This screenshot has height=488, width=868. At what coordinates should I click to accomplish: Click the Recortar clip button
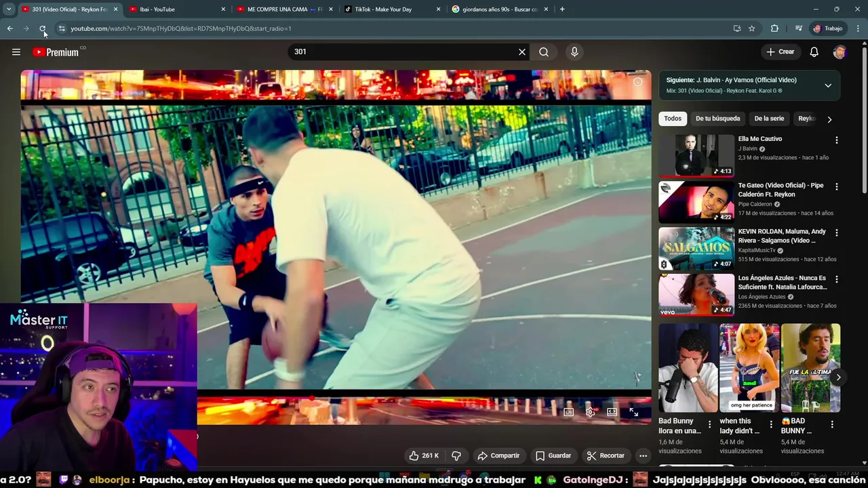click(x=606, y=455)
